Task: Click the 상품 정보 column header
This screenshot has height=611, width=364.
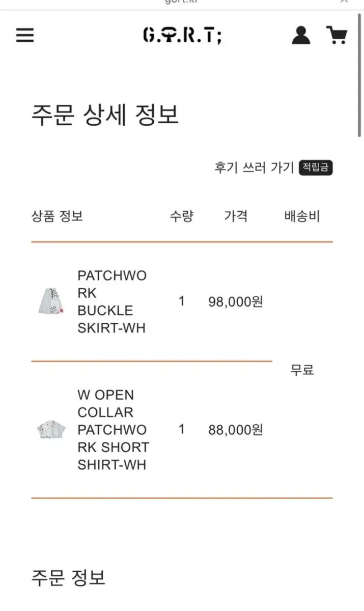Action: tap(57, 216)
